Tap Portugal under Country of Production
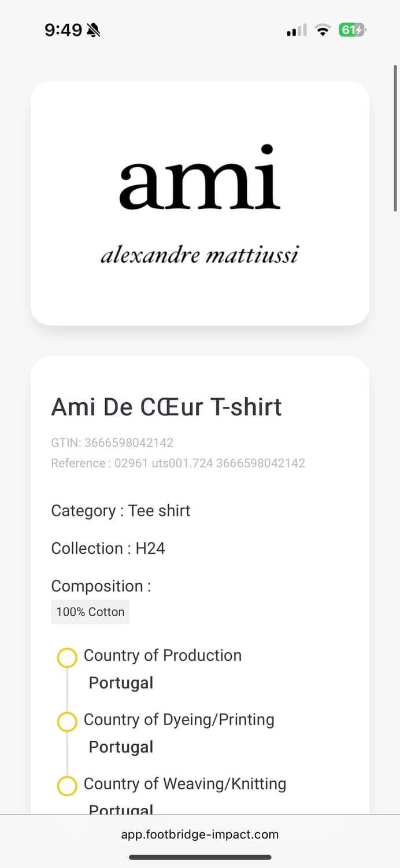This screenshot has width=400, height=868. pos(121,683)
